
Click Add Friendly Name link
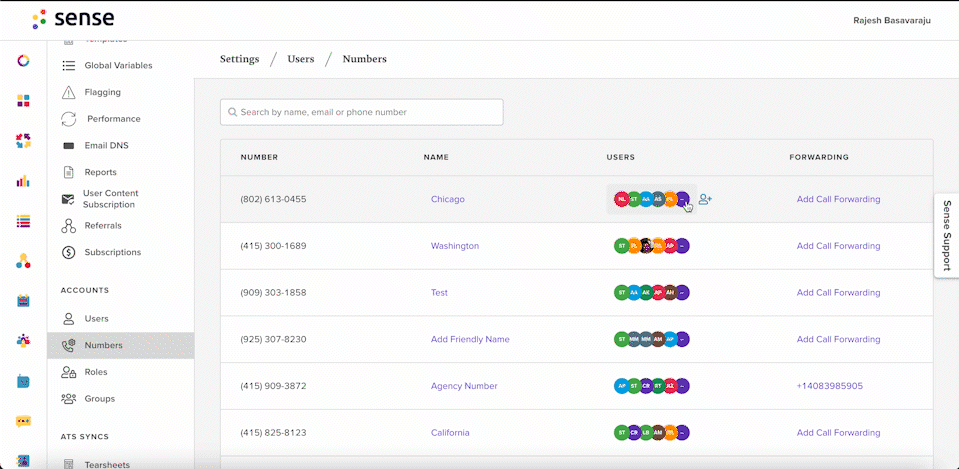(x=470, y=339)
